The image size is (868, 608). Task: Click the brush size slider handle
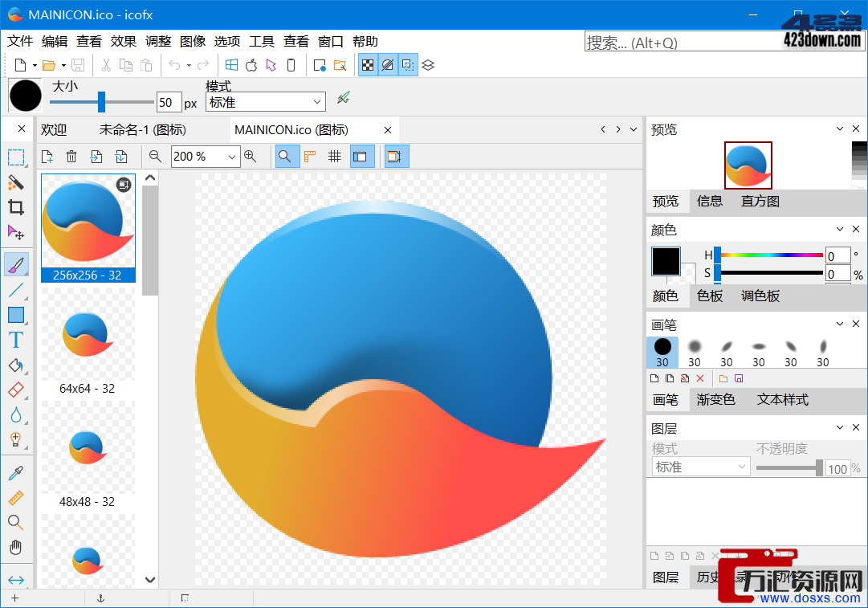[x=101, y=102]
